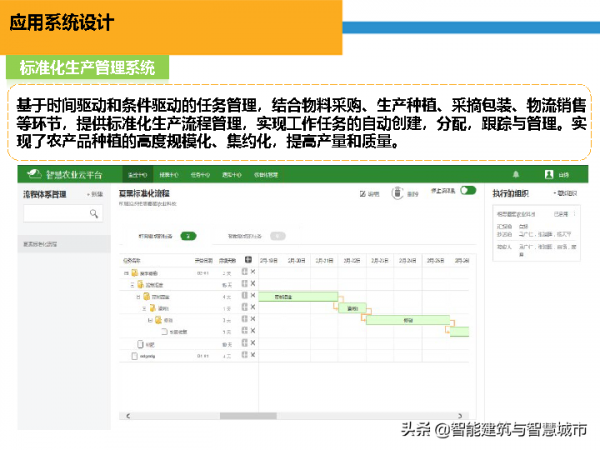The image size is (600, 450).
Task: Click the longest green Gantt bar
Action: (408, 320)
